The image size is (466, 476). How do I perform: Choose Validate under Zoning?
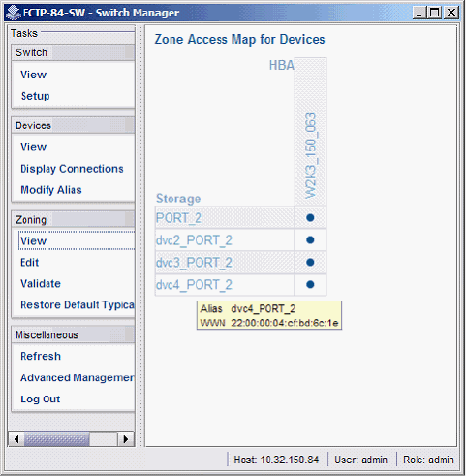pyautogui.click(x=41, y=283)
